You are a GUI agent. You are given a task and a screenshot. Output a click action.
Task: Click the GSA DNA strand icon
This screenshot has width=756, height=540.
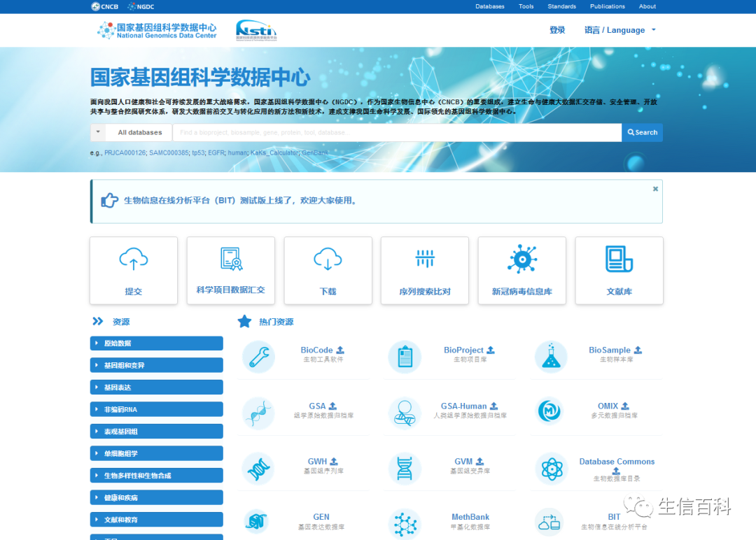pos(258,413)
